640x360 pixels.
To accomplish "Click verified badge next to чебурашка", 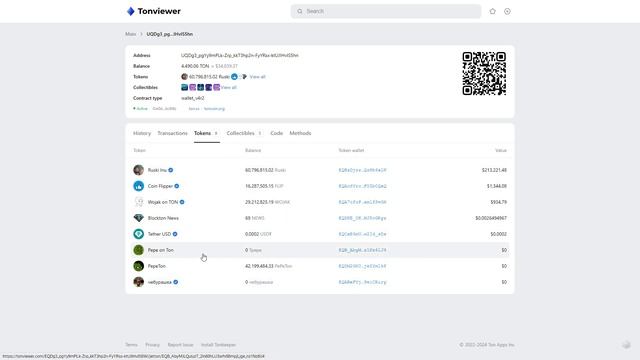I will tap(176, 282).
